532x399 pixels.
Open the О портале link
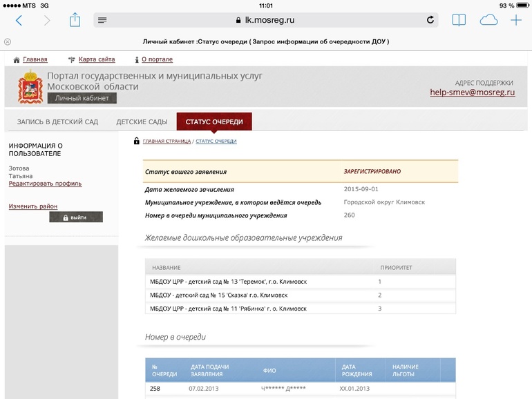(x=157, y=60)
